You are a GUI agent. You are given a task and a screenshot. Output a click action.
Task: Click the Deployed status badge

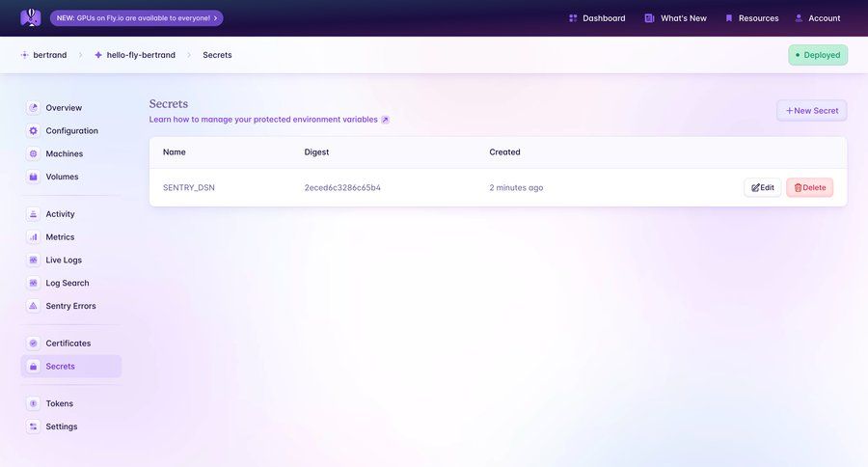818,55
